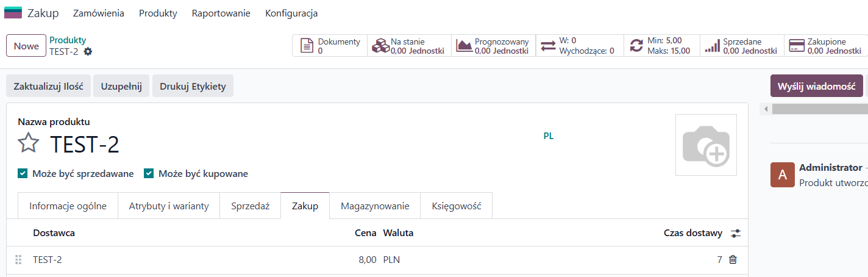
Task: Switch to the Informacje ogólne tab
Action: (68, 206)
